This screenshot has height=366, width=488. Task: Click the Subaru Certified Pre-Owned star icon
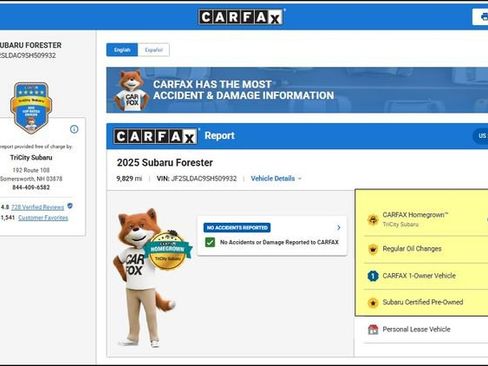coord(373,302)
